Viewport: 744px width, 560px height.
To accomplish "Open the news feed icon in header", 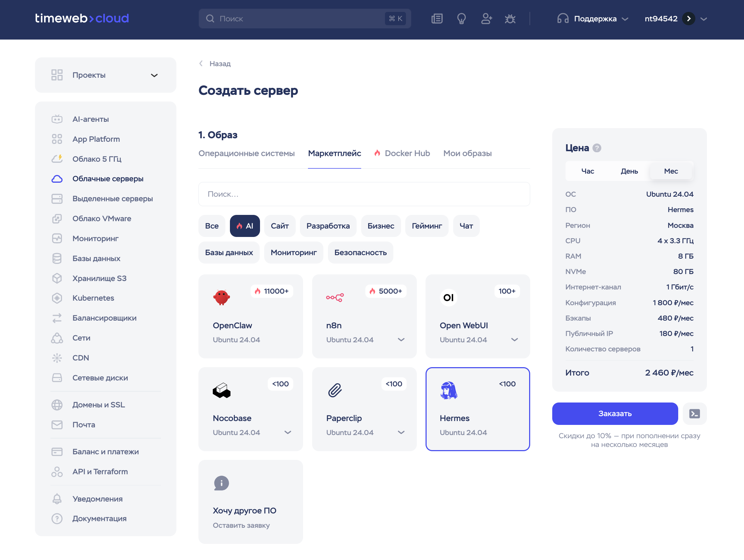I will point(437,19).
